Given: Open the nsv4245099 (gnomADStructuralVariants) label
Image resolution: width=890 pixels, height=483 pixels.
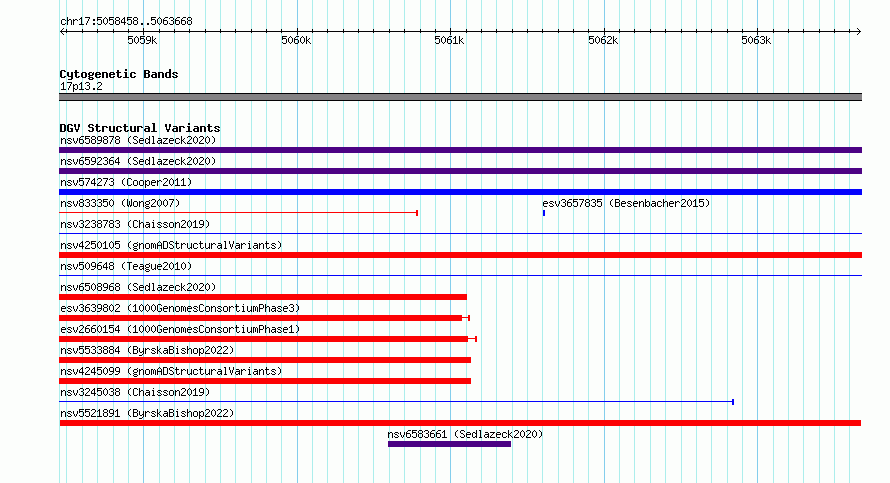Looking at the screenshot, I should pyautogui.click(x=171, y=371).
